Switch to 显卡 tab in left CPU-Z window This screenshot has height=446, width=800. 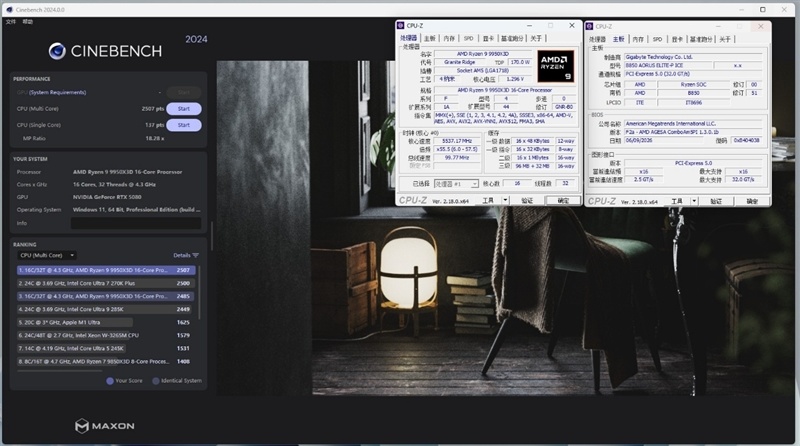tap(488, 38)
